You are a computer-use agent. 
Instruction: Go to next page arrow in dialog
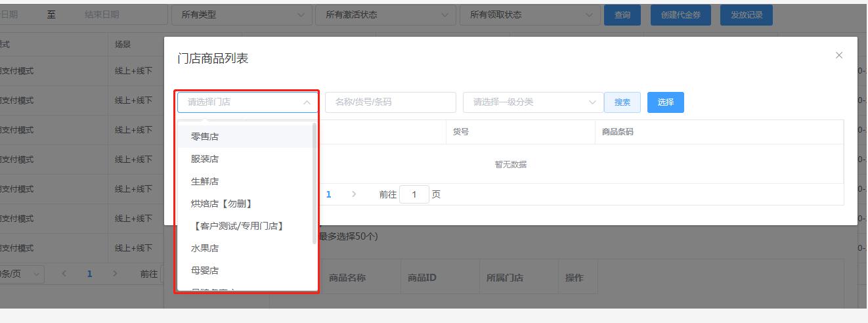click(x=354, y=194)
